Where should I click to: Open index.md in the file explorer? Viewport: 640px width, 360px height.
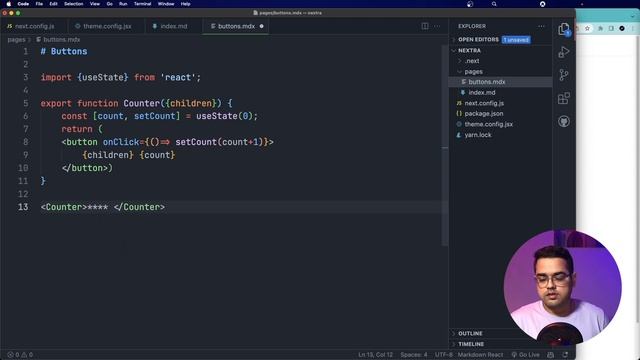500,92
